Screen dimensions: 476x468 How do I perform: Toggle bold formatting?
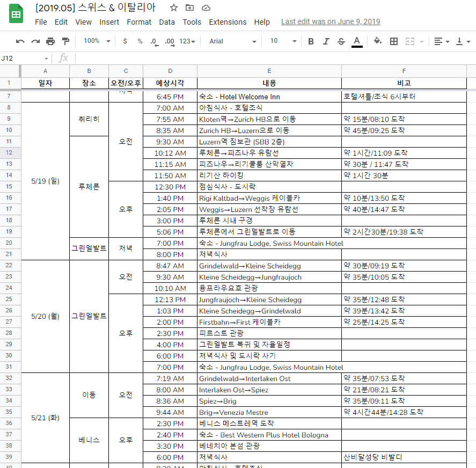click(x=311, y=41)
